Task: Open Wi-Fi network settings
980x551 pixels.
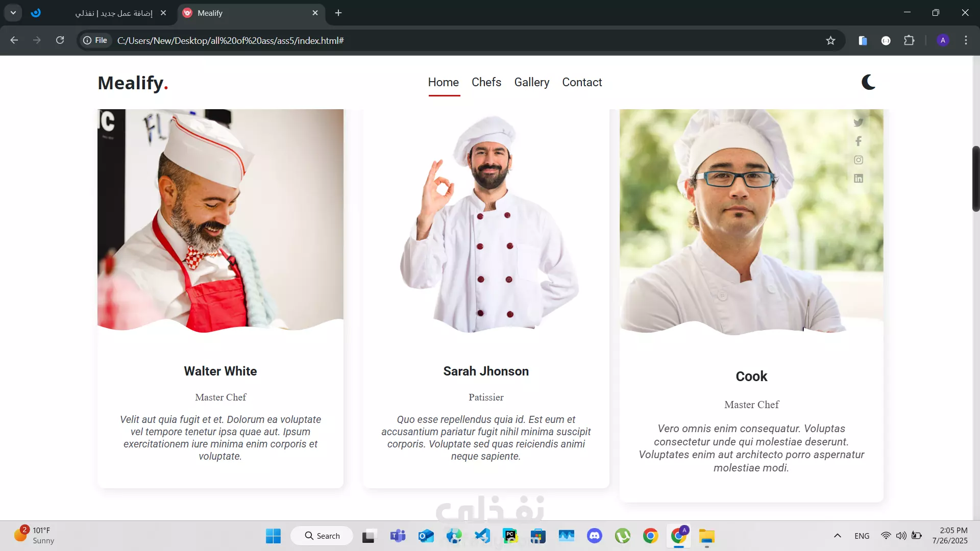Action: 886,536
